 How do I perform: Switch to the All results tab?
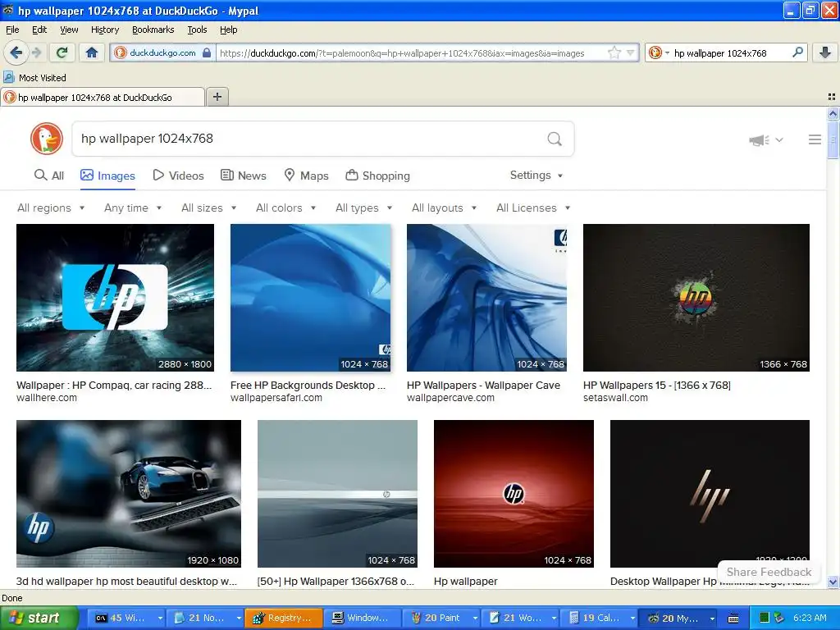(48, 176)
